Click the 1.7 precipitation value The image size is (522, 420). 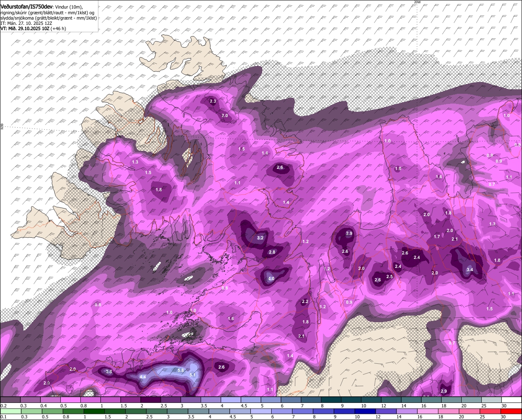[x=437, y=237]
